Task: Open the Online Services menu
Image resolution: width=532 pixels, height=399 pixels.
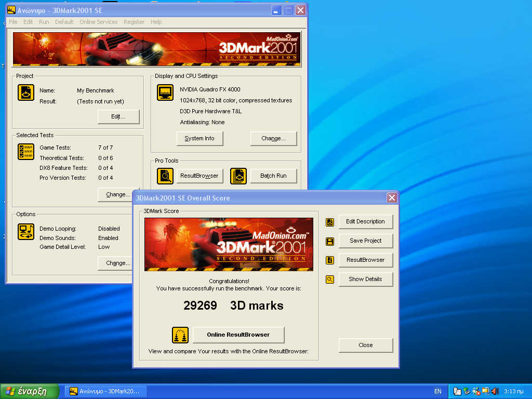Action: [98, 22]
